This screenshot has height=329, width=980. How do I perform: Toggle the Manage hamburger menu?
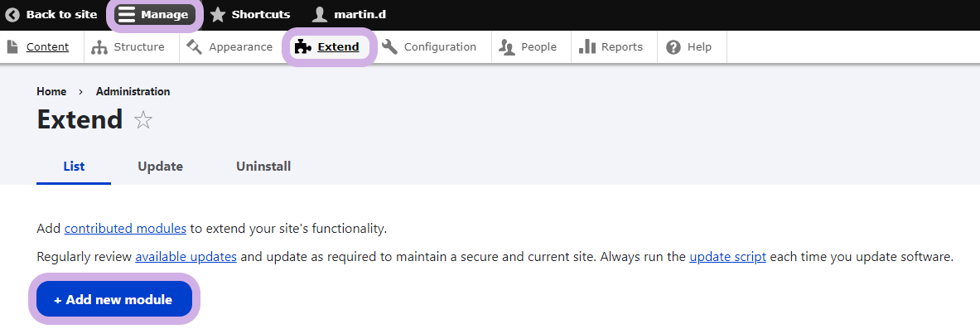pyautogui.click(x=155, y=14)
